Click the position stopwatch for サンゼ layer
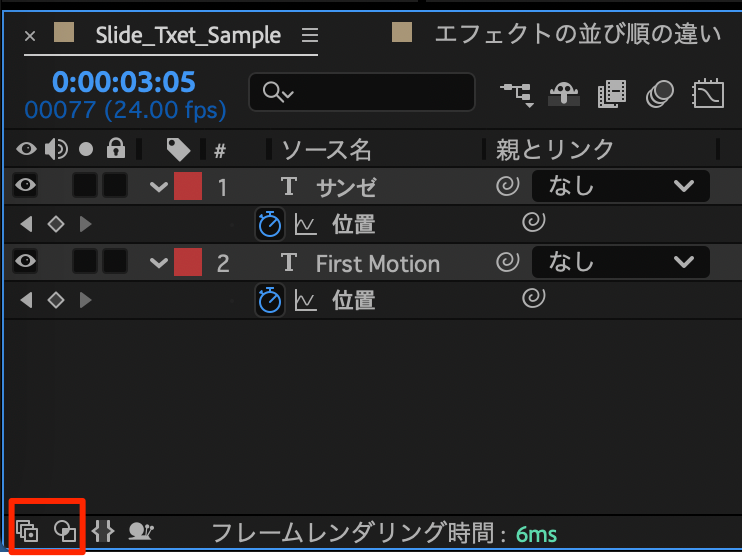Viewport: 742px width, 556px height. (270, 223)
